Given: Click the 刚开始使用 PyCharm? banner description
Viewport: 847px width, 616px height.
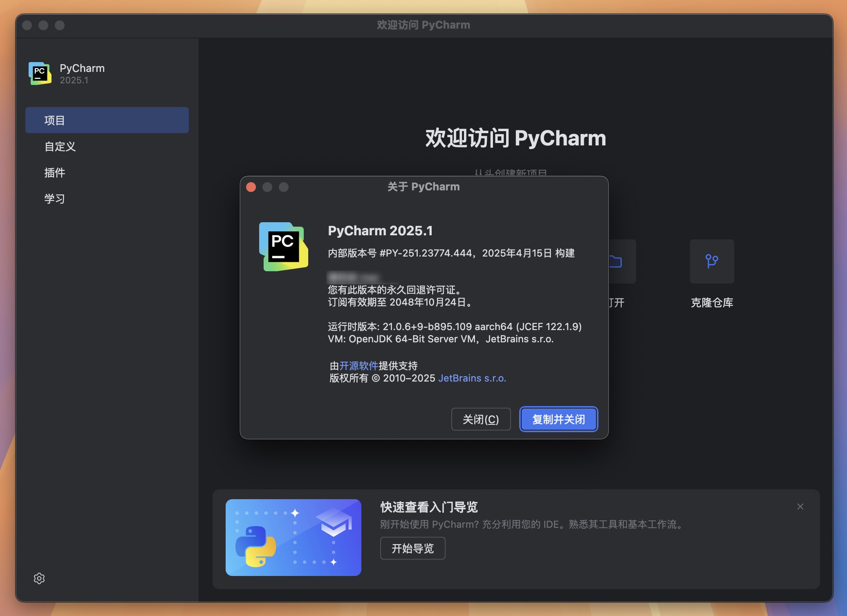Looking at the screenshot, I should (532, 524).
